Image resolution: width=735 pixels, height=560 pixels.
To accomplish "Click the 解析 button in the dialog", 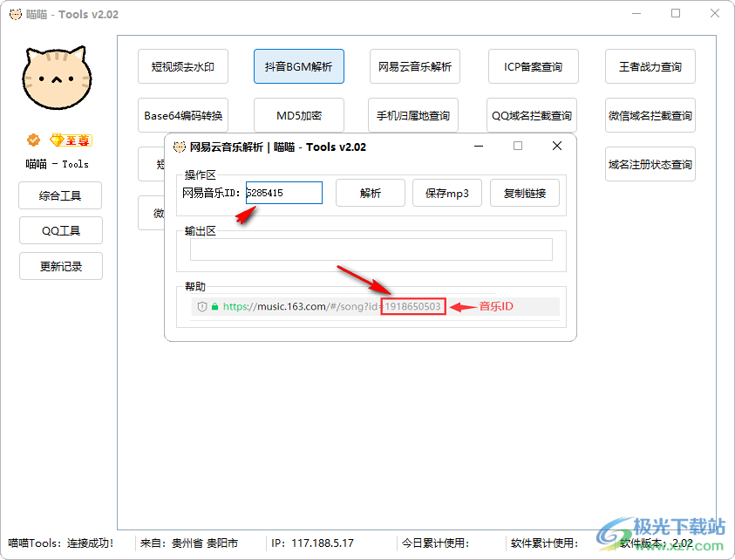I will [x=371, y=193].
